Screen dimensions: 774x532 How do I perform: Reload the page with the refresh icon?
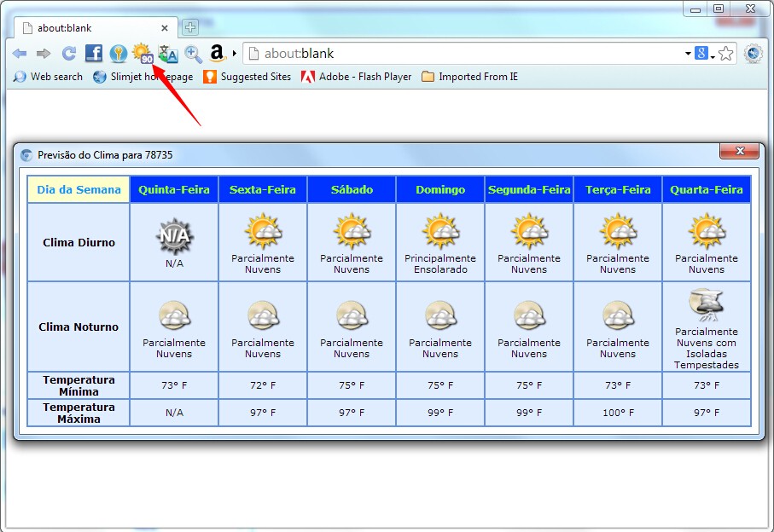pos(68,53)
